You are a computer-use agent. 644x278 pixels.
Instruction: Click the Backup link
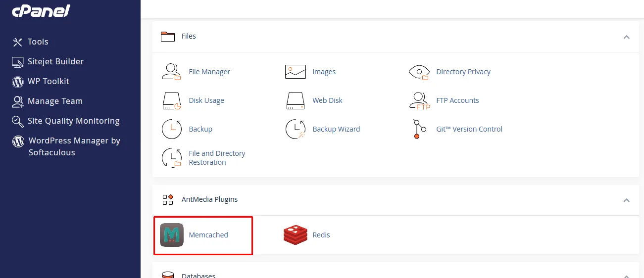click(x=200, y=129)
